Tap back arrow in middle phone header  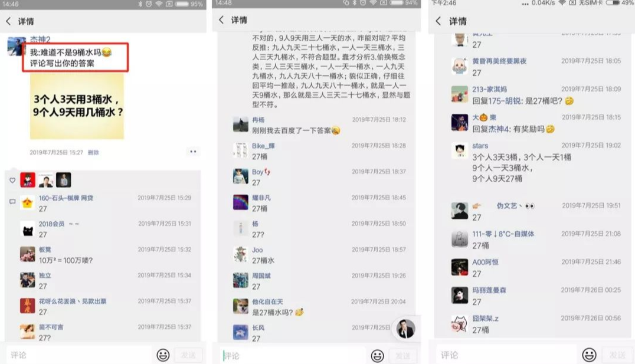221,20
